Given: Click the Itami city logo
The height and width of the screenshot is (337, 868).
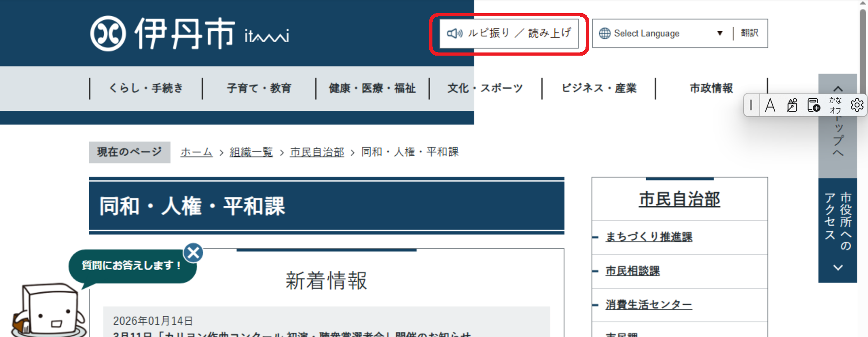Looking at the screenshot, I should click(x=189, y=33).
